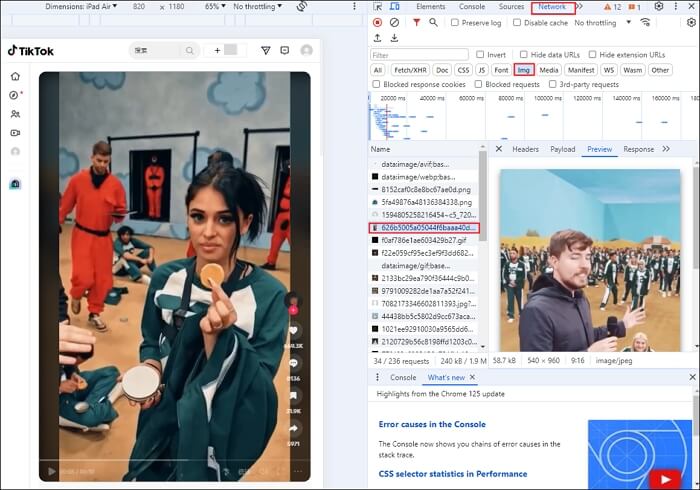Open DevTools settings gear
The width and height of the screenshot is (700, 490).
[x=659, y=6]
